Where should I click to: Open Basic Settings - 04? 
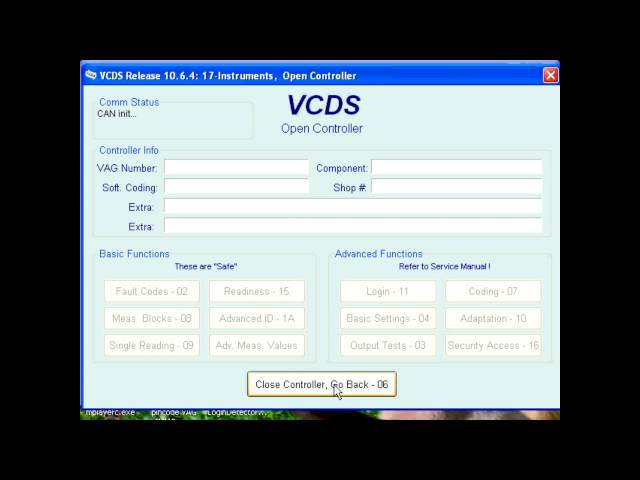pos(388,318)
